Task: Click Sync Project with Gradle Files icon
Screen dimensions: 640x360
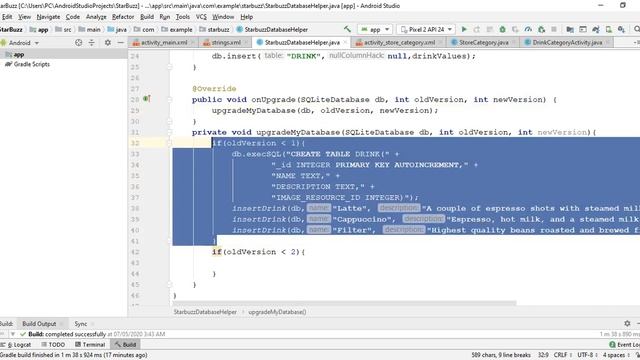Action: pyautogui.click(x=596, y=29)
